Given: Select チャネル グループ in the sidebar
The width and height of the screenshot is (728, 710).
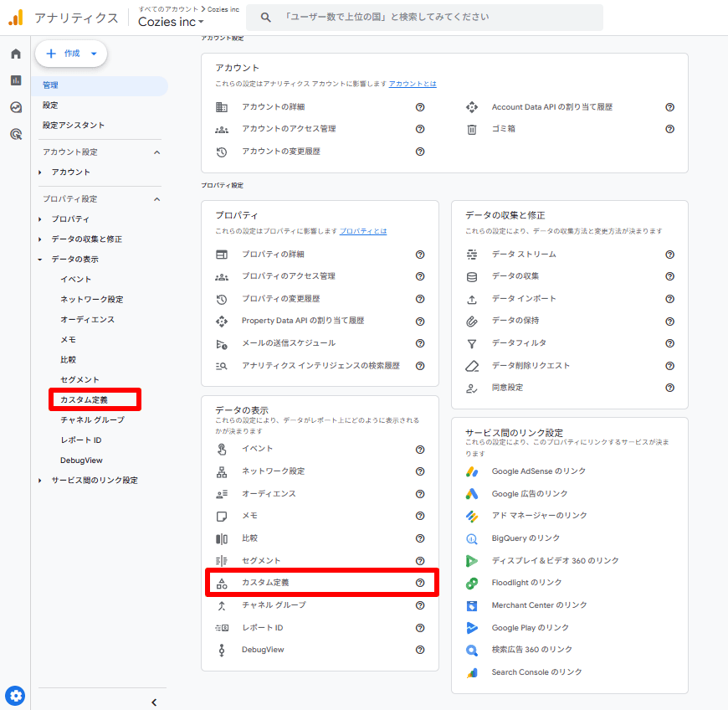Looking at the screenshot, I should [x=92, y=420].
